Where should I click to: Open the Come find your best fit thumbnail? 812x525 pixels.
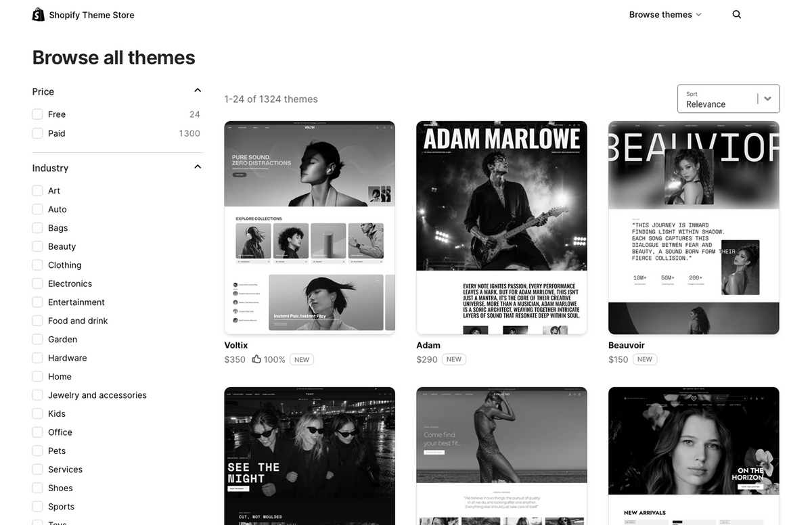[502, 456]
